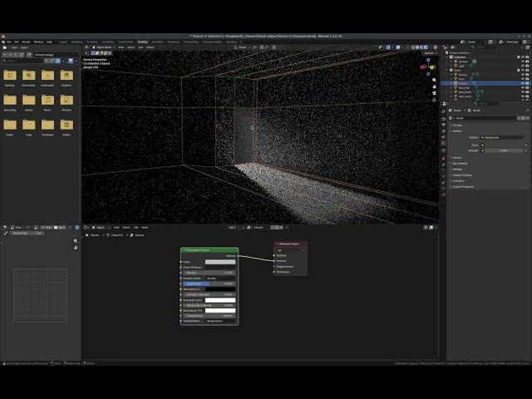Click the viewport pan hand icon

[434, 86]
